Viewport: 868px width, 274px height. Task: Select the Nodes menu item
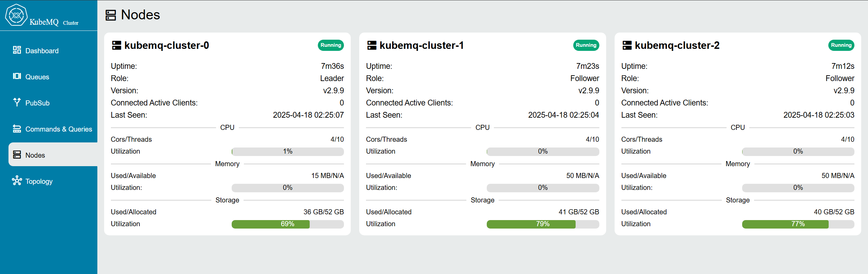[35, 155]
